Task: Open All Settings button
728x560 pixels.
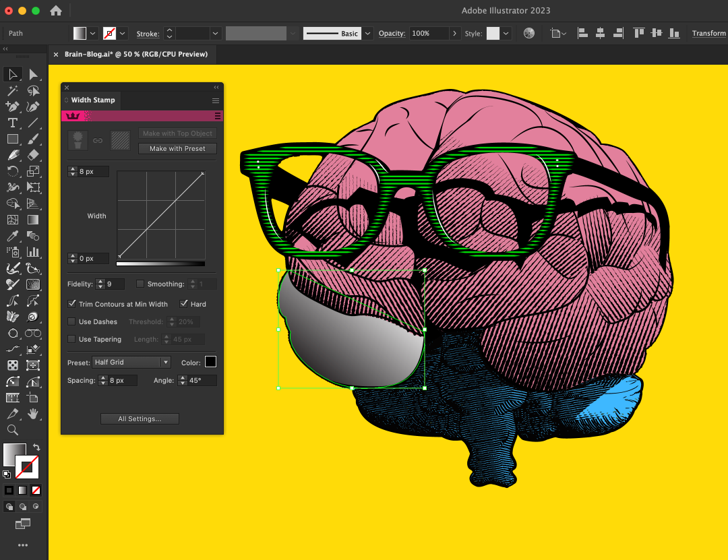Action: (x=140, y=419)
